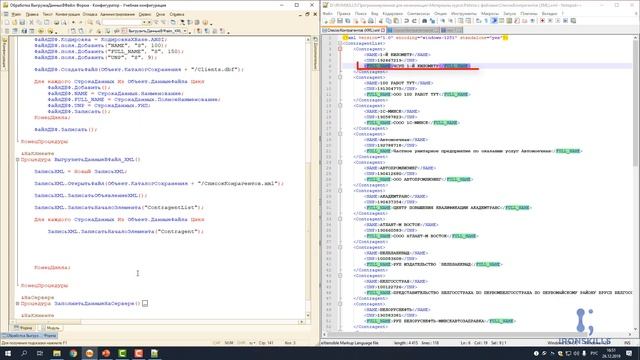This screenshot has height=360, width=640.
Task: Open Конфигурация menu in 1C Configurator
Action: pyautogui.click(x=67, y=14)
